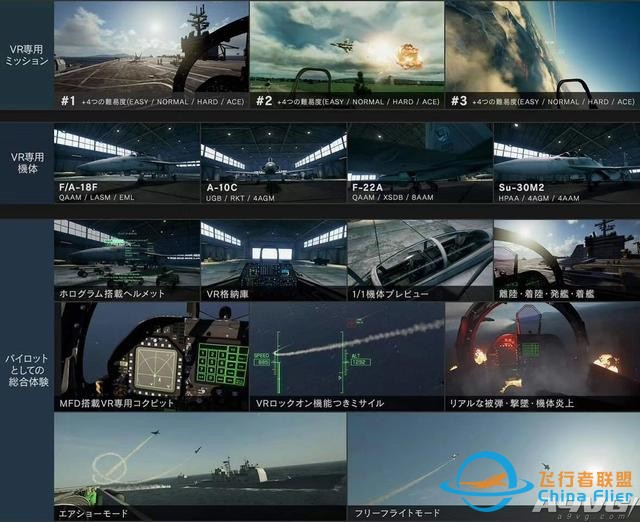Image resolution: width=640 pixels, height=522 pixels.
Task: Click the #2 mission number caption
Action: coord(264,101)
